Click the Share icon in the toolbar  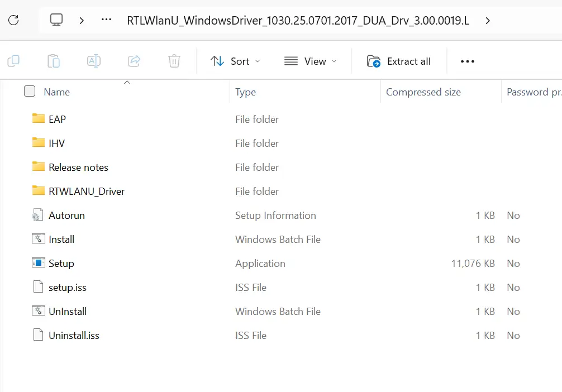(x=134, y=61)
